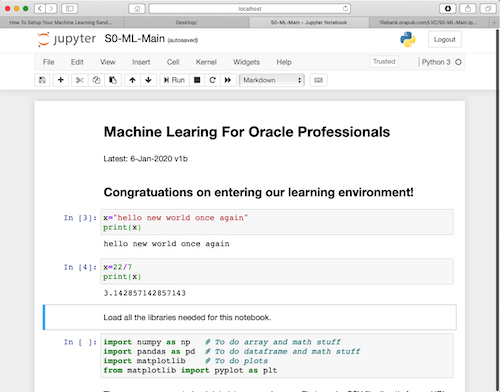This screenshot has width=500, height=392.
Task: Switch to the Desktop/ tab
Action: pyautogui.click(x=186, y=22)
